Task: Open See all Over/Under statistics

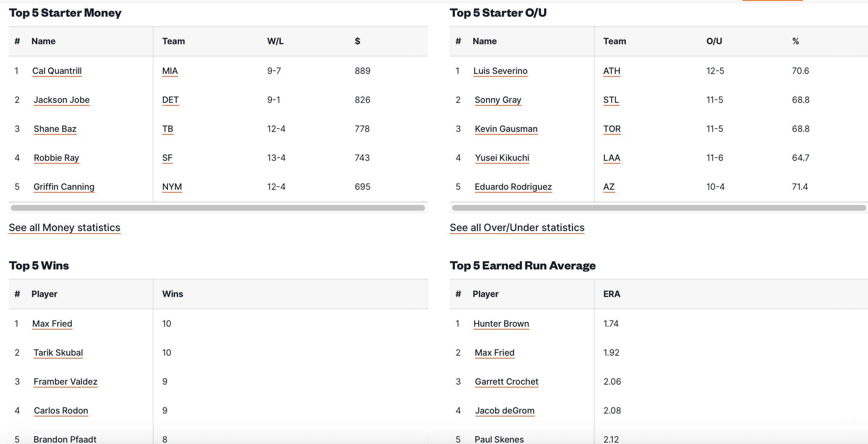Action: (x=517, y=228)
